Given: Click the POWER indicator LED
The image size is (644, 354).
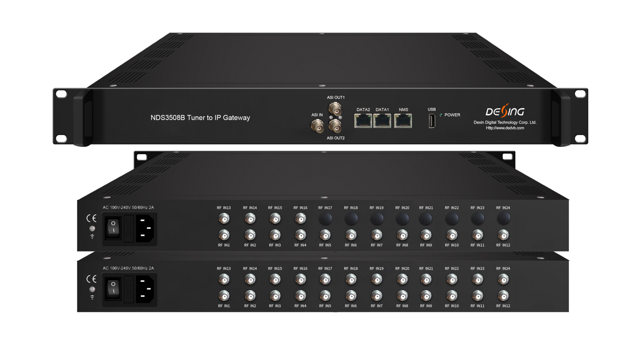Looking at the screenshot, I should (441, 115).
